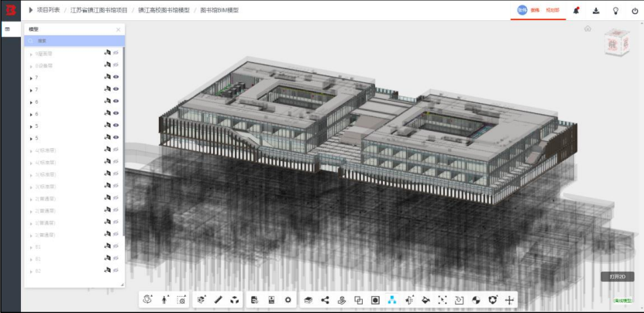Expand the upper 5 tree node arrow

(31, 126)
